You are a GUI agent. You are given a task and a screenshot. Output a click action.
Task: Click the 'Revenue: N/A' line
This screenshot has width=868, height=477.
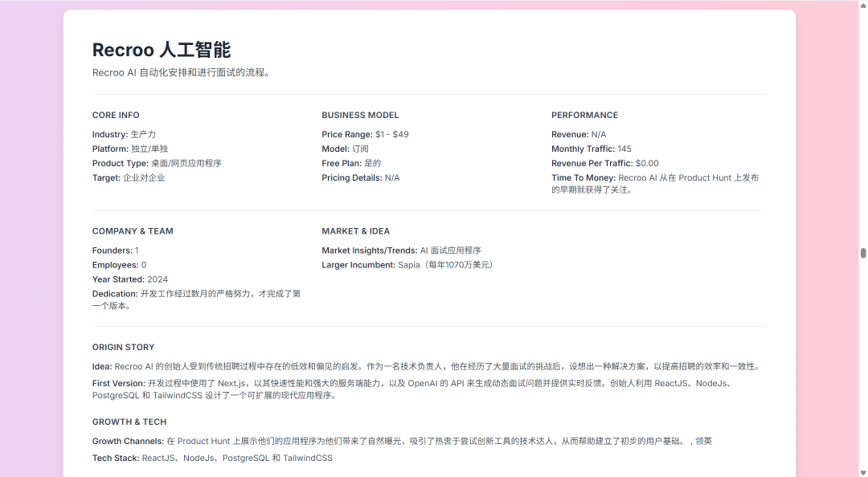pos(579,134)
